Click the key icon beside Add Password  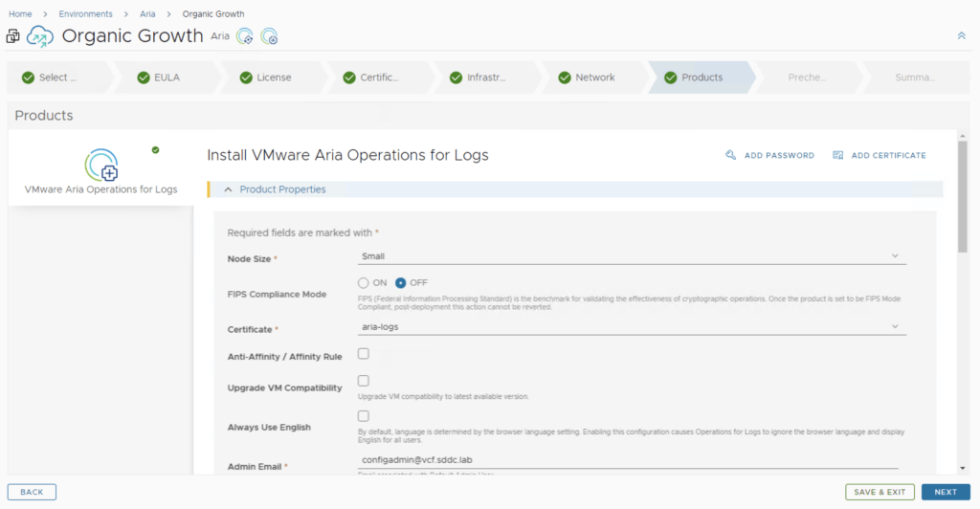click(731, 155)
